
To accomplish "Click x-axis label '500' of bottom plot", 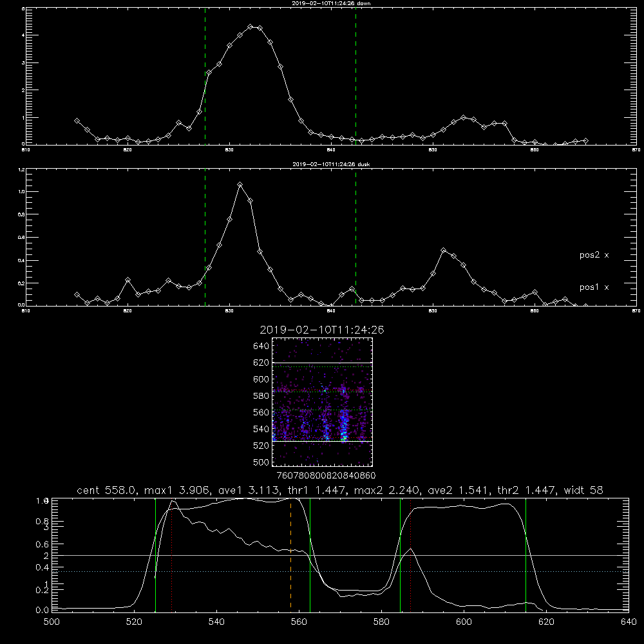I will [52, 622].
